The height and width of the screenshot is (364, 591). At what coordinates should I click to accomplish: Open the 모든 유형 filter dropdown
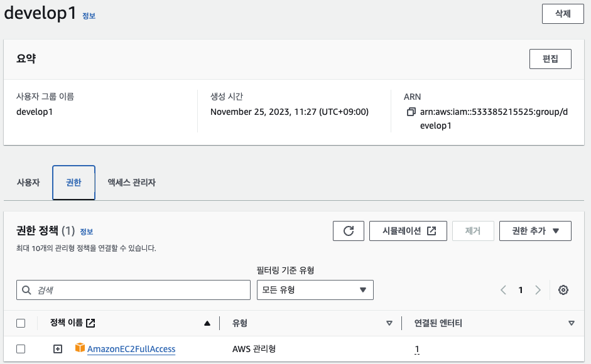point(315,290)
